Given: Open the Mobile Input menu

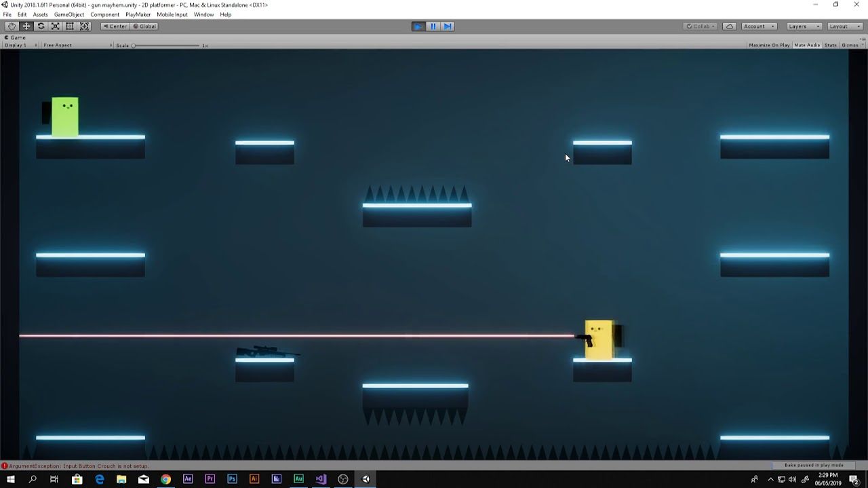Looking at the screenshot, I should point(172,14).
